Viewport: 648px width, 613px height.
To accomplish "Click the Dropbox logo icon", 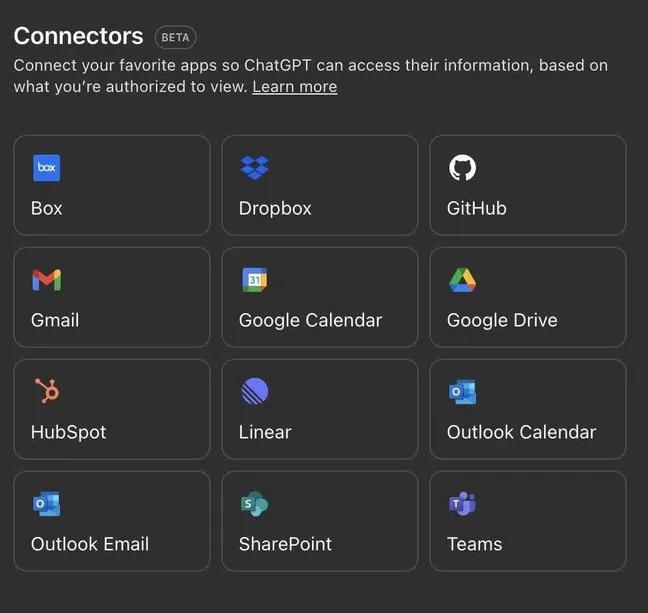I will point(254,168).
